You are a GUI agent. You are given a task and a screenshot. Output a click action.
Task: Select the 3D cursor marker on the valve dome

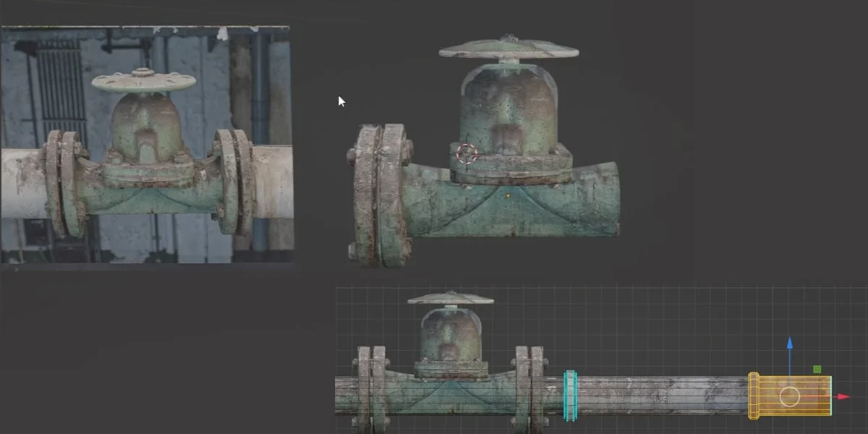[x=467, y=152]
